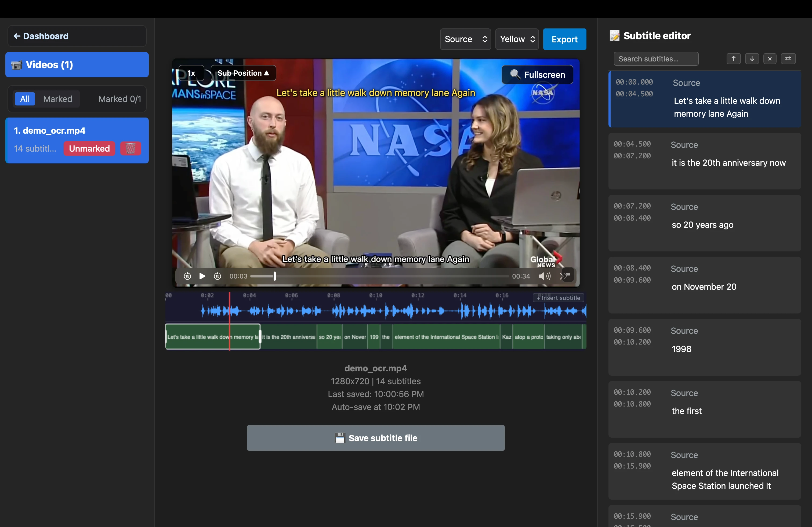This screenshot has height=527, width=812.
Task: Skip forward 15 seconds icon
Action: tap(217, 276)
